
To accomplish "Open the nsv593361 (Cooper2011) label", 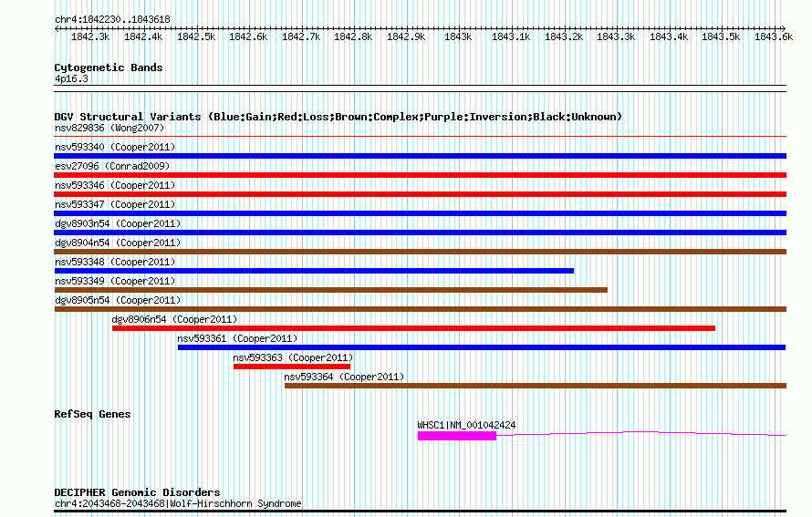I will pyautogui.click(x=238, y=338).
